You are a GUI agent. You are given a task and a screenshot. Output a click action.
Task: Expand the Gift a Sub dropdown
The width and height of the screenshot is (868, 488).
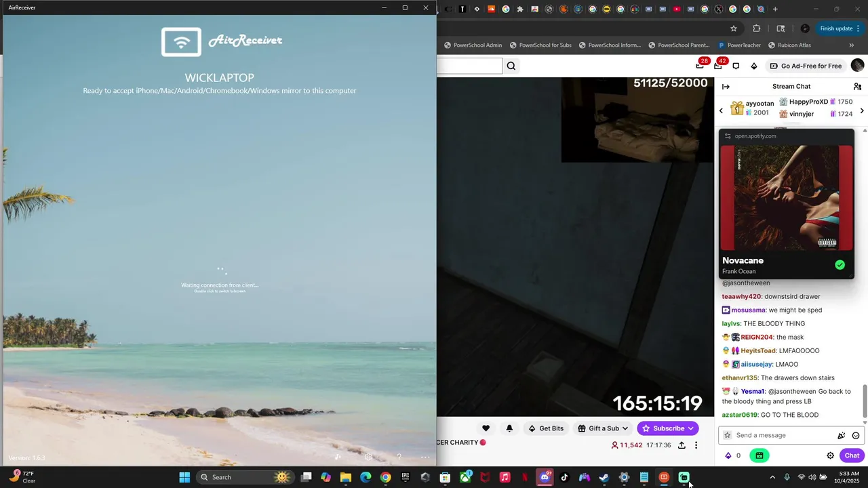[x=603, y=428]
